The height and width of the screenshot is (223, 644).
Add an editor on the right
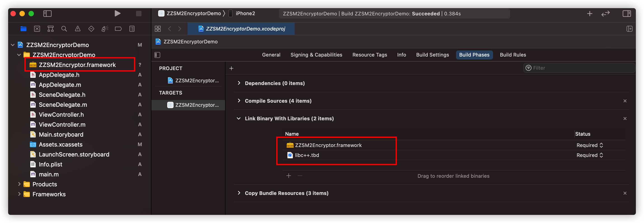pos(630,29)
